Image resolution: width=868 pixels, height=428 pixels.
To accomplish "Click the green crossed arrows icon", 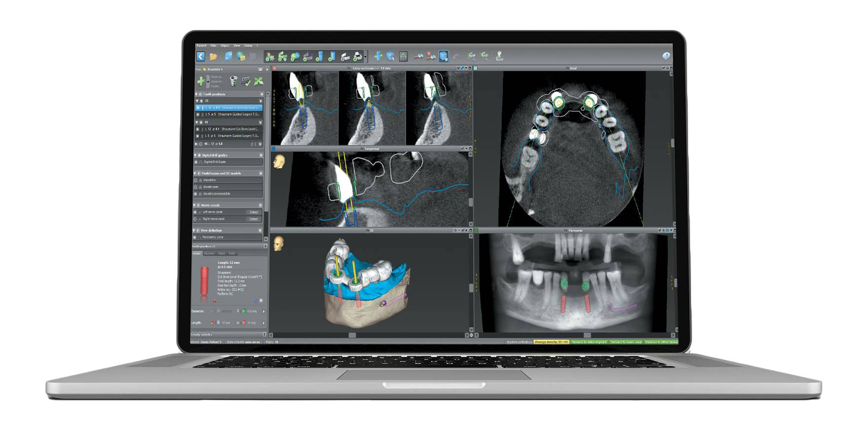I will click(258, 81).
